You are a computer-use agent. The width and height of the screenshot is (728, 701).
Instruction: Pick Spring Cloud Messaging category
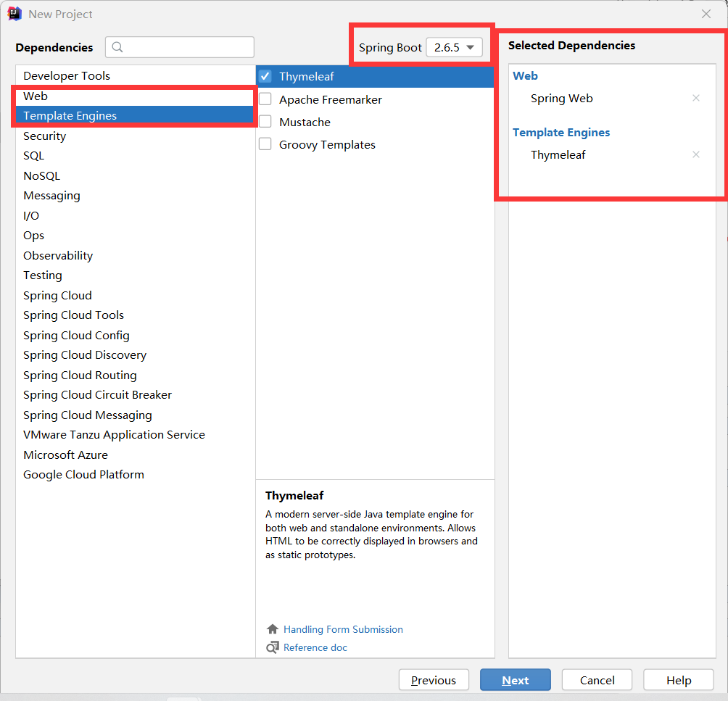coord(135,415)
